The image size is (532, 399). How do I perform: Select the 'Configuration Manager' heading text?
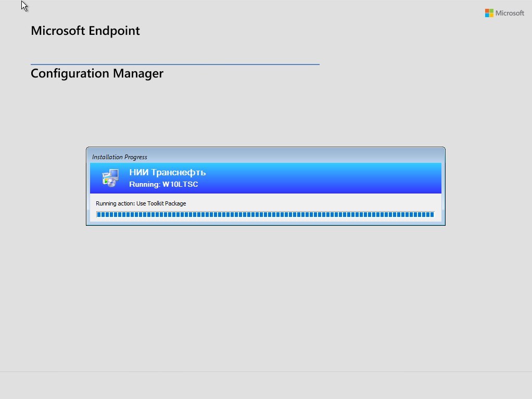(97, 73)
